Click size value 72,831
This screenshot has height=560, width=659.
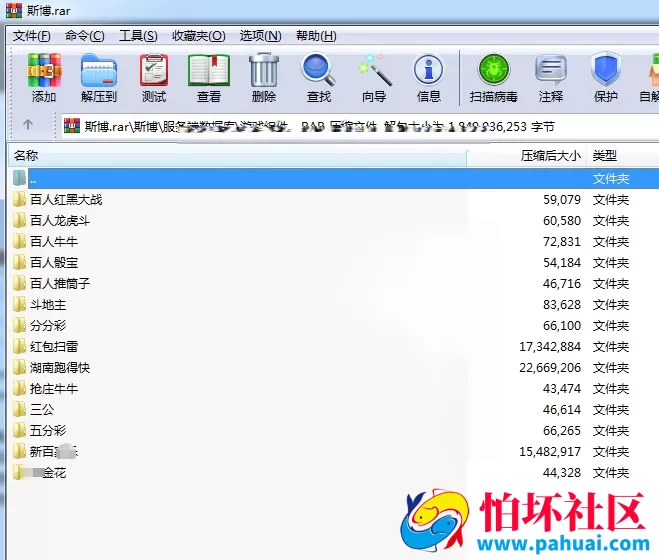(562, 241)
